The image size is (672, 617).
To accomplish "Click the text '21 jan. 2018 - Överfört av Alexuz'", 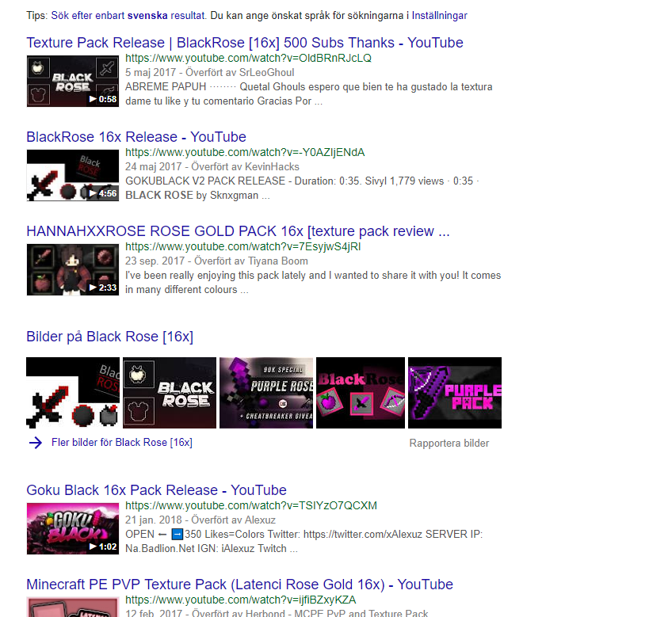I will tap(200, 520).
